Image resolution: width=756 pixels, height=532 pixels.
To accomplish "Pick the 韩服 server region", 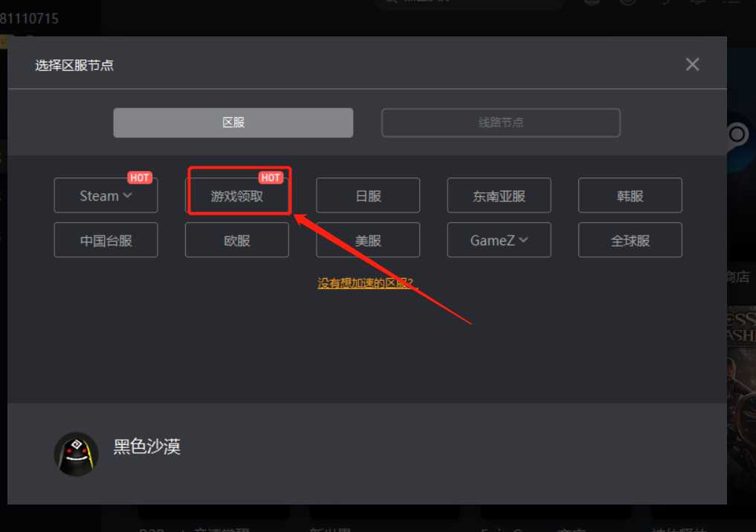I will 630,196.
